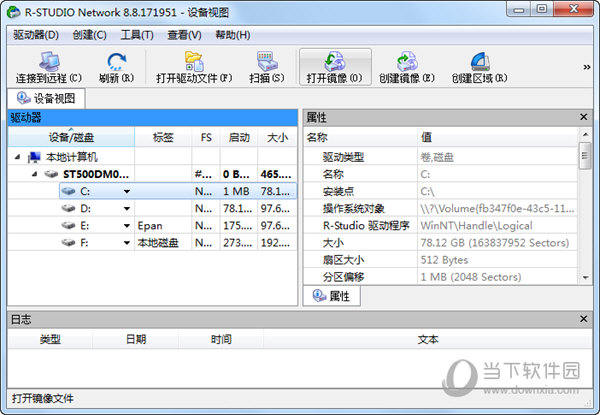Screen dimensions: 600x415
Task: Sort by the 标签 column header
Action: [163, 137]
